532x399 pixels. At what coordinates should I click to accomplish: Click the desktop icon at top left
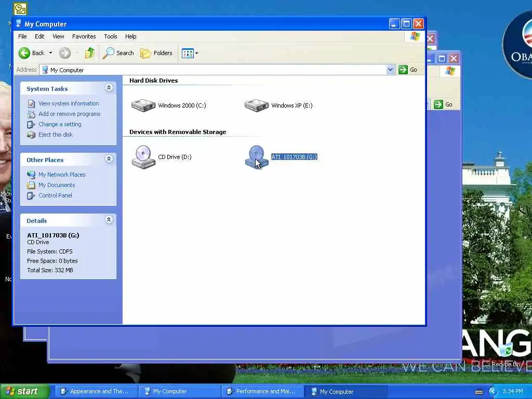click(20, 8)
